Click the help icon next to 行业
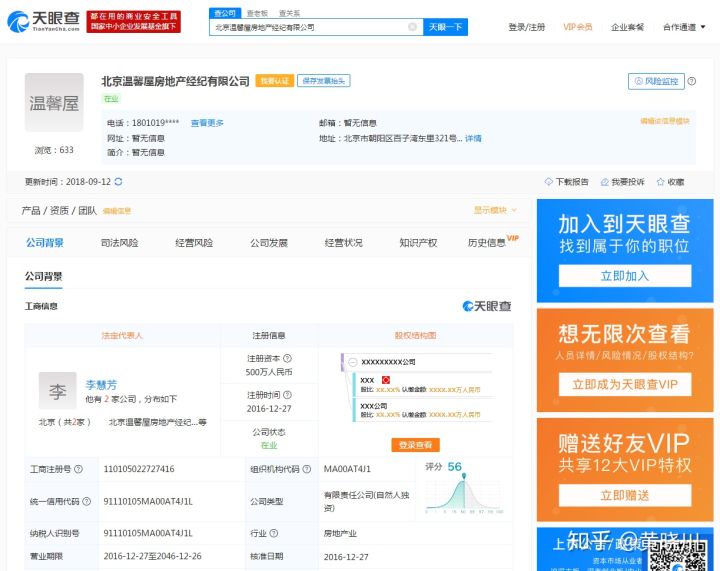720x571 pixels. [274, 533]
